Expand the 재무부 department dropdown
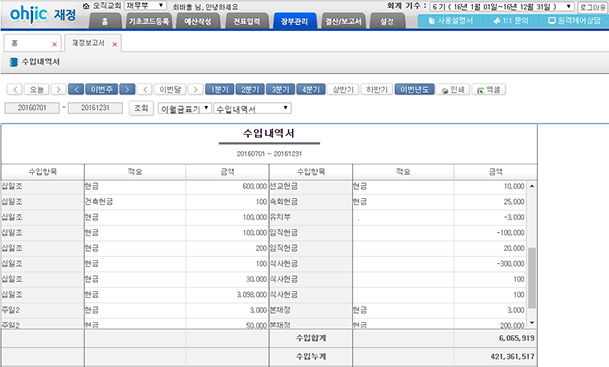 (146, 5)
